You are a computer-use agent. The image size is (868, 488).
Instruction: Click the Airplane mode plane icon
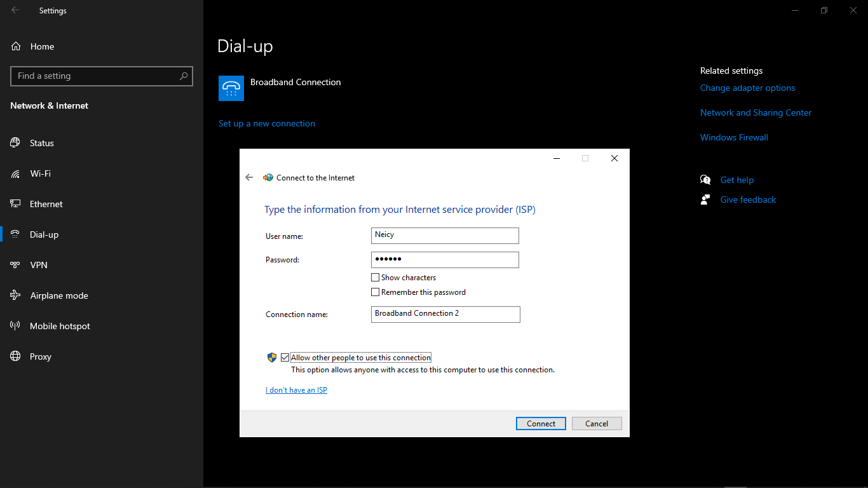tap(15, 295)
